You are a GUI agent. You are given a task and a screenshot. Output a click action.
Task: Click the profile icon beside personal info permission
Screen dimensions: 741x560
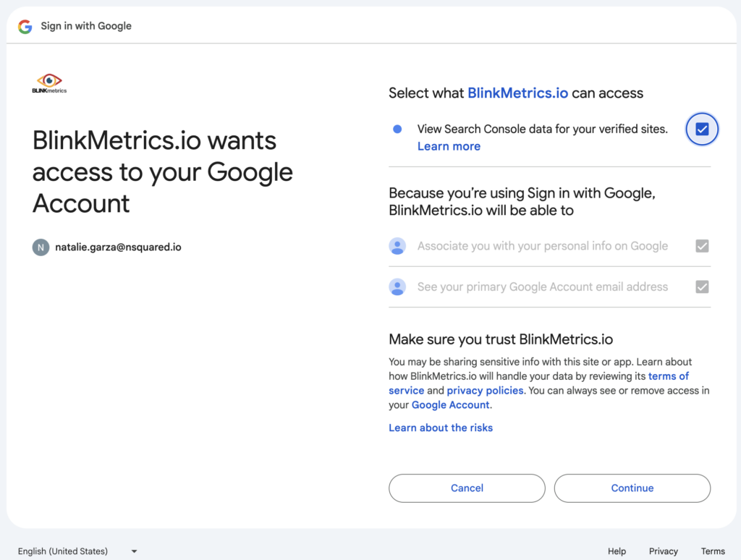(397, 246)
